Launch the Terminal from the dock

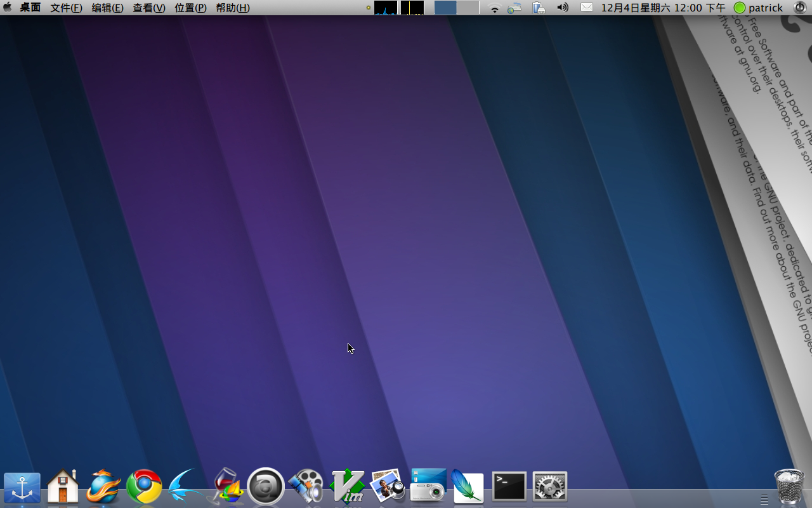[x=509, y=487]
